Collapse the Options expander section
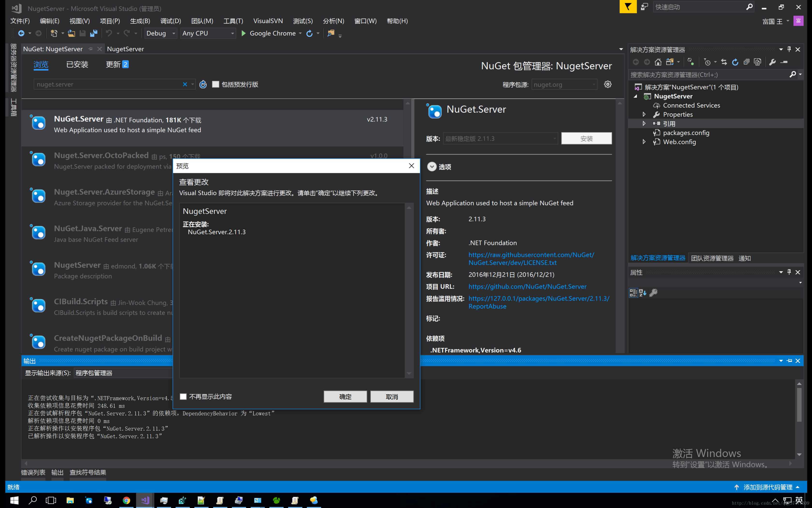Viewport: 812px width, 508px height. pyautogui.click(x=432, y=167)
